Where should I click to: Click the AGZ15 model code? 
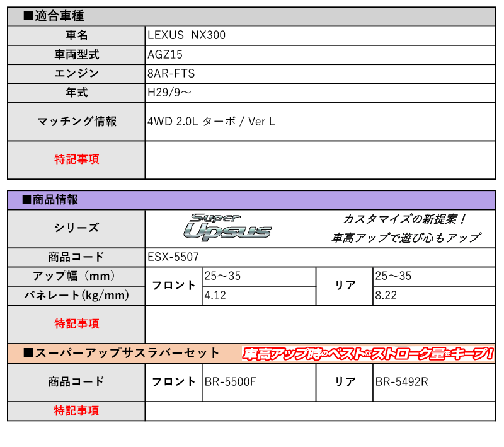165,55
